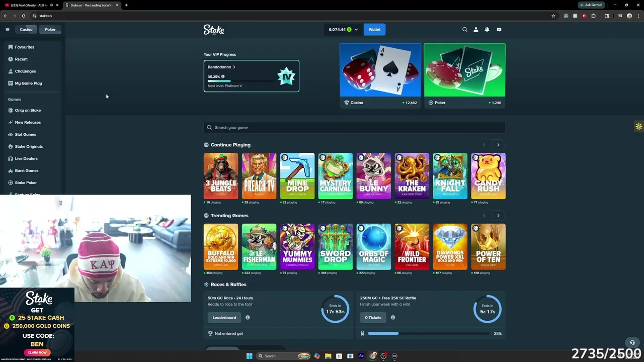This screenshot has width=644, height=362.
Task: Switch to the Pooh Shiesty YouTube tab
Action: (x=30, y=5)
